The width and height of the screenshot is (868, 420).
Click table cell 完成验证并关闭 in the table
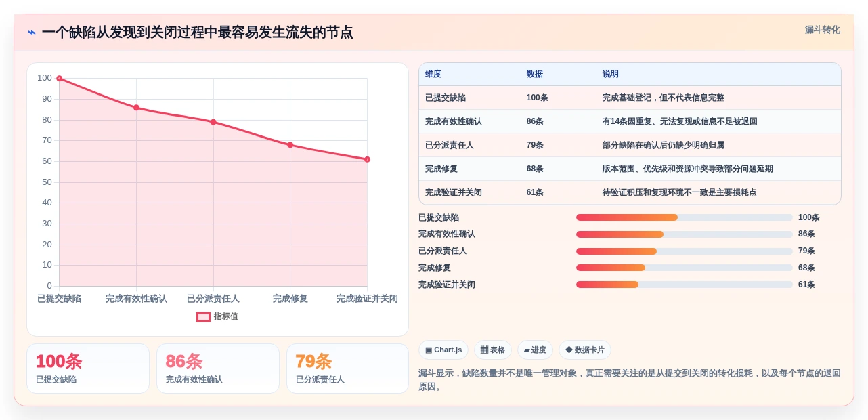pos(454,192)
